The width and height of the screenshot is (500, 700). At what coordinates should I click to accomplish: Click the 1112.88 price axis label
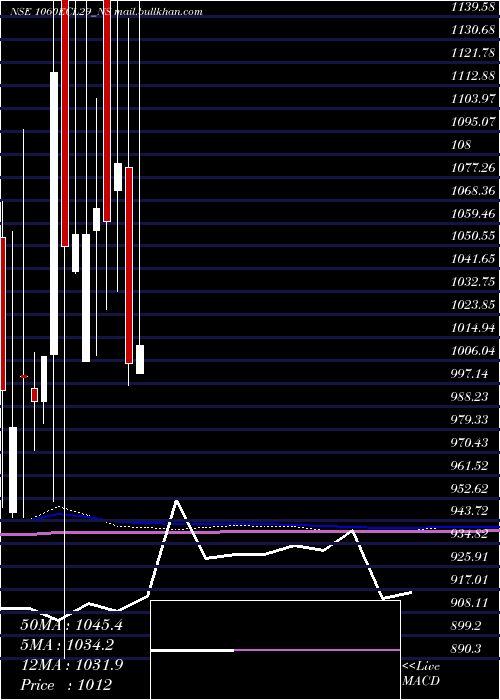473,76
